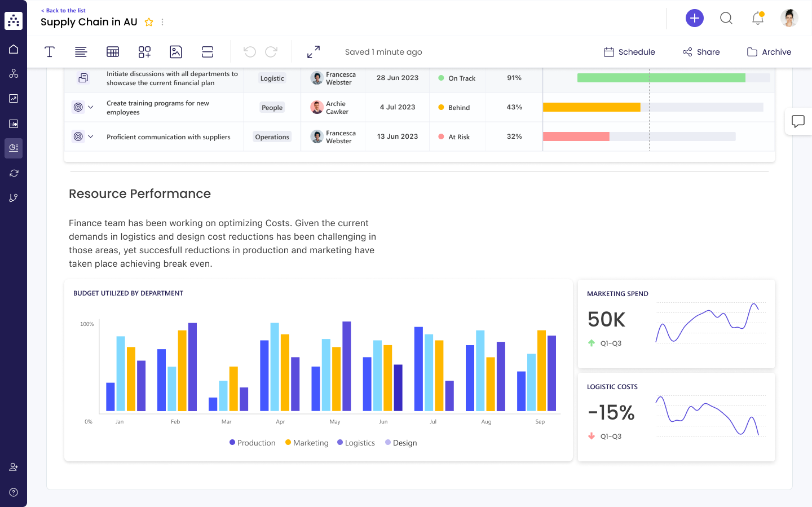Image resolution: width=812 pixels, height=507 pixels.
Task: Go back via Back to the list
Action: 63,10
